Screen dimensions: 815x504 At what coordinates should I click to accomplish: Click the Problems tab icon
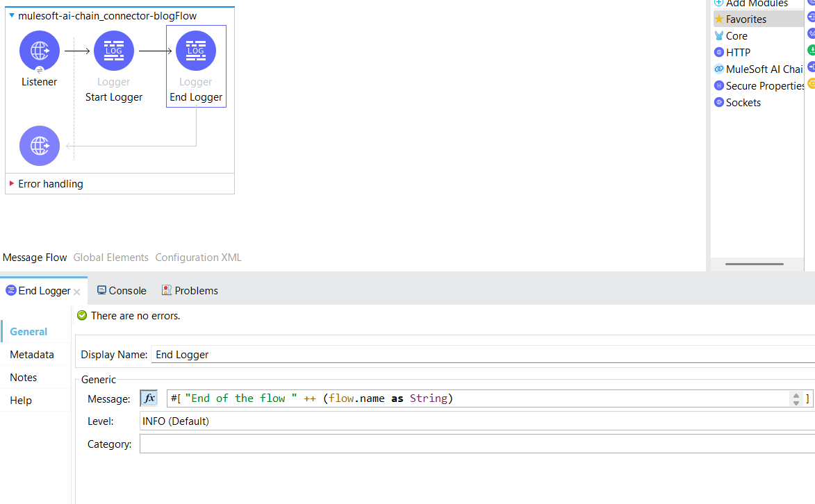(x=166, y=290)
